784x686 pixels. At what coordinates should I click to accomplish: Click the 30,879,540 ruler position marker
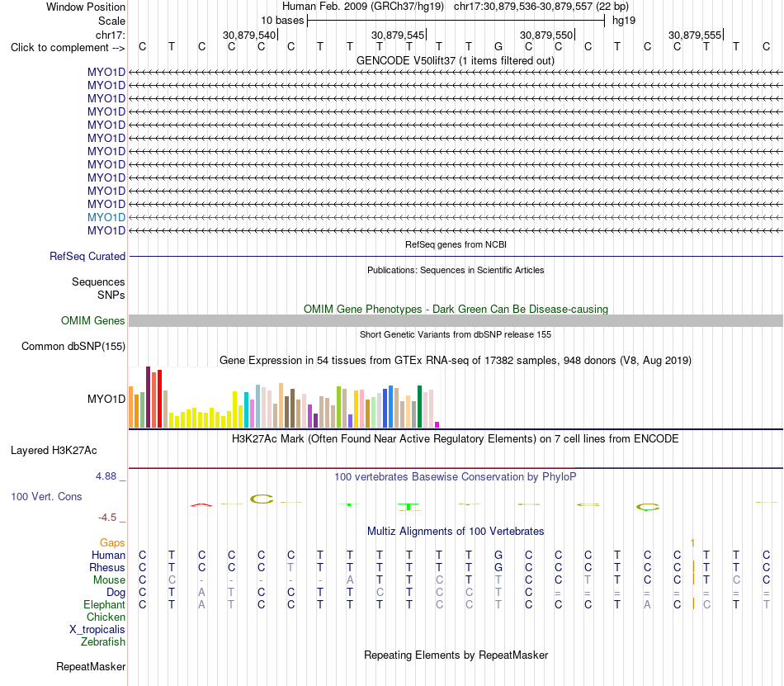pos(249,35)
